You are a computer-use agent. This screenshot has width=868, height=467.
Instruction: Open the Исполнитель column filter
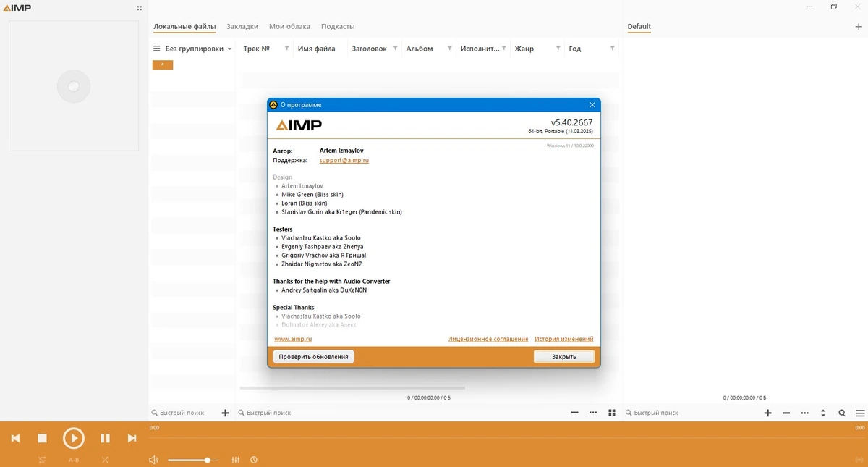tap(503, 49)
